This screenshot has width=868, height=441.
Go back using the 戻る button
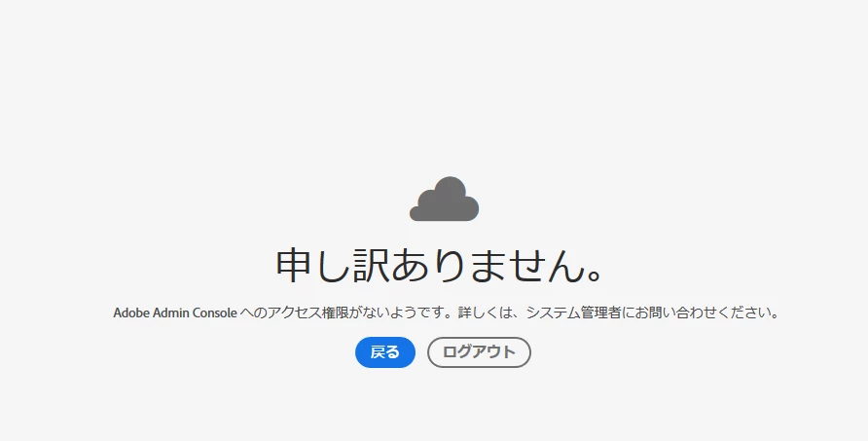click(385, 352)
